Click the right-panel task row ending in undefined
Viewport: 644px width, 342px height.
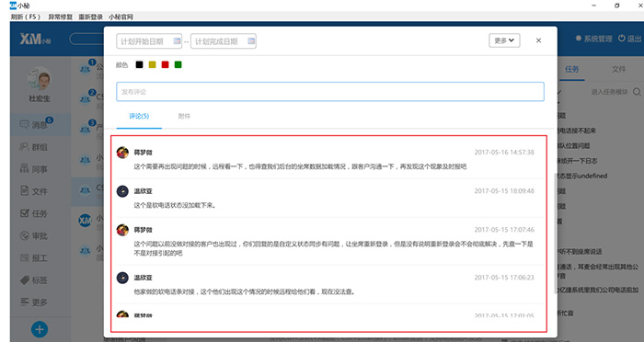pyautogui.click(x=582, y=176)
